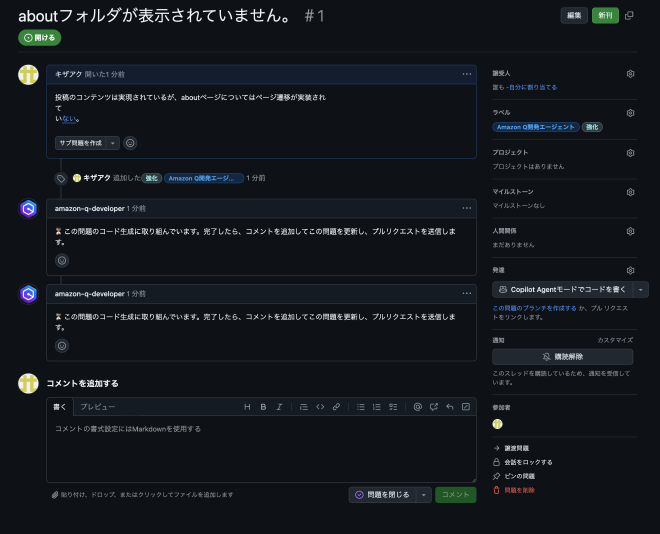Insert a task list

pos(393,407)
